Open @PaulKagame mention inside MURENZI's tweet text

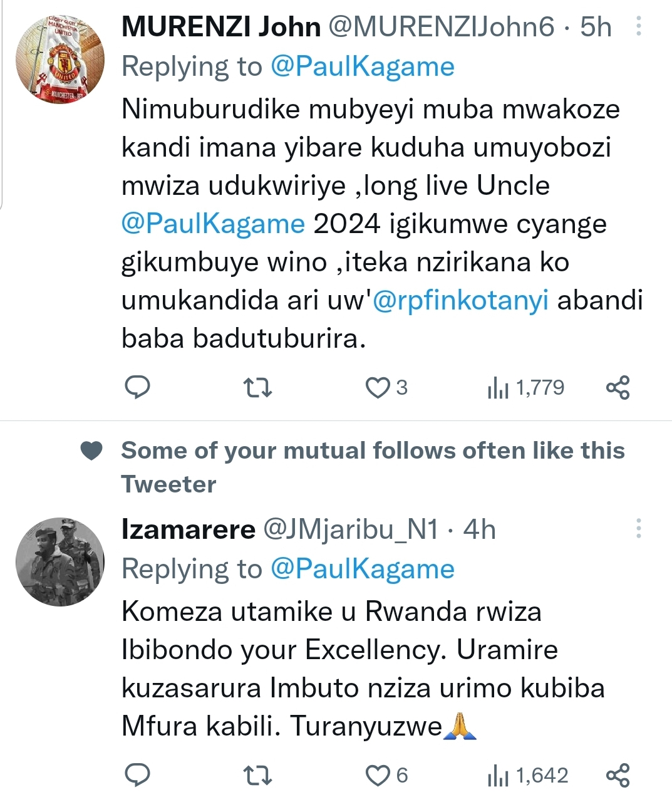coord(213,224)
